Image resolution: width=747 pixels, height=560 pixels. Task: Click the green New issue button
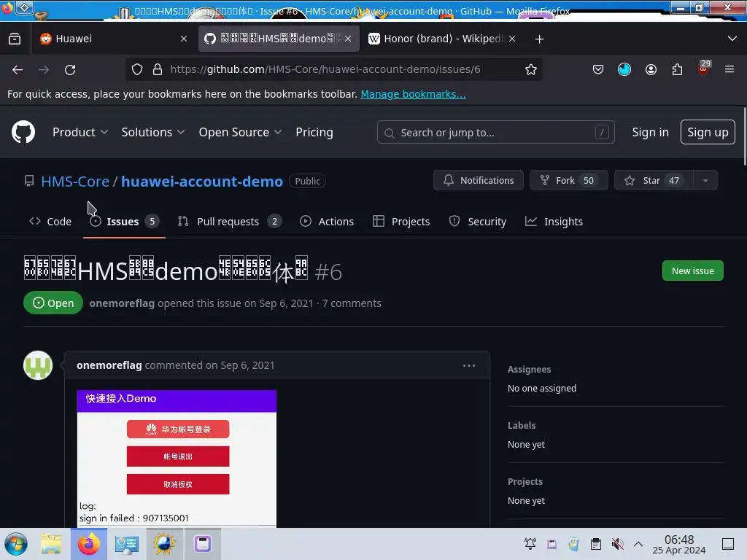point(693,271)
